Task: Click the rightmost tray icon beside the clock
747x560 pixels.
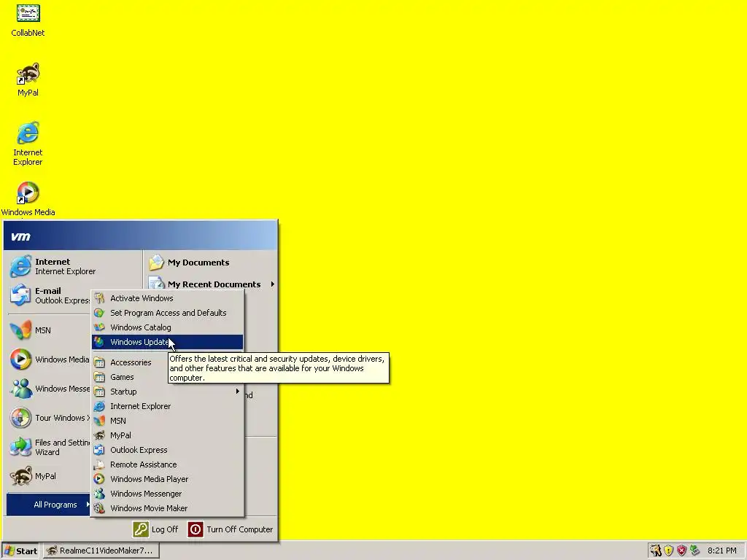Action: click(694, 551)
